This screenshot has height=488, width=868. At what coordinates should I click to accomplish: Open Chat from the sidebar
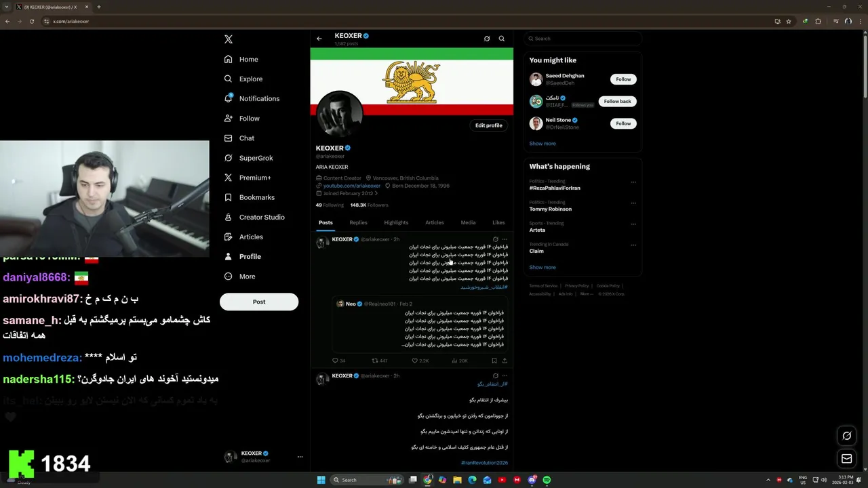pos(239,138)
